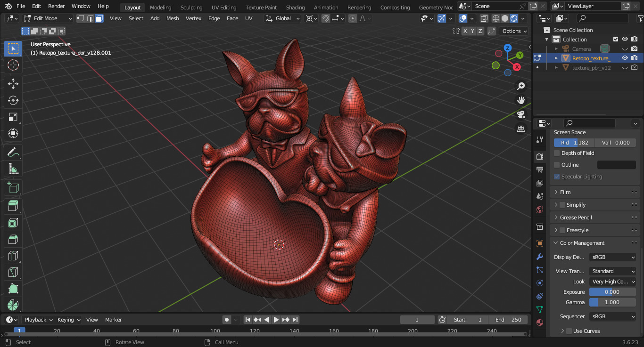Select the Rotate tool
The height and width of the screenshot is (347, 644).
(13, 100)
